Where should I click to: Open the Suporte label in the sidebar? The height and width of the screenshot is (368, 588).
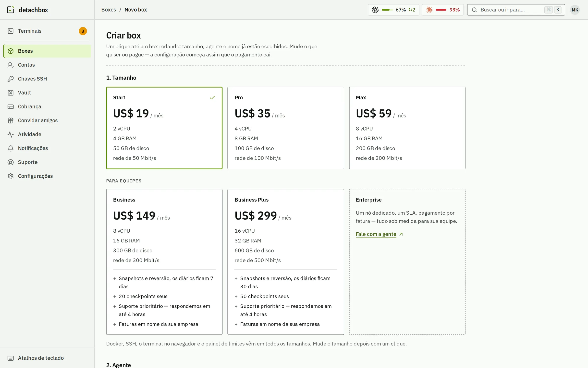(28, 162)
